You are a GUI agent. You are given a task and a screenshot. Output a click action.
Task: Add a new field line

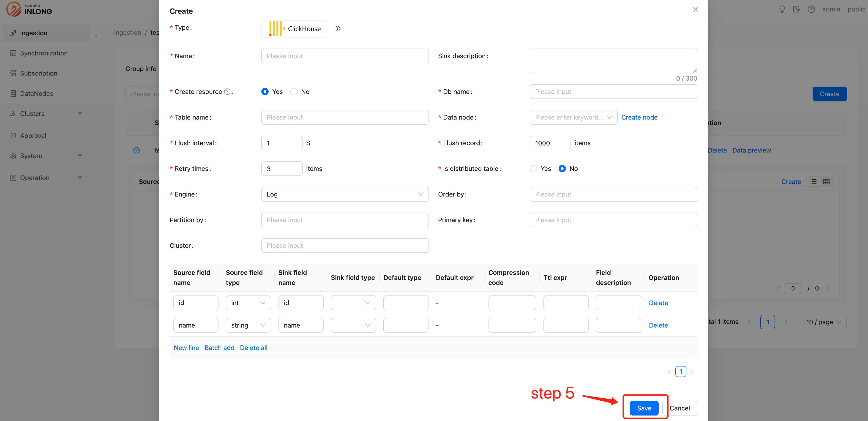pyautogui.click(x=186, y=347)
